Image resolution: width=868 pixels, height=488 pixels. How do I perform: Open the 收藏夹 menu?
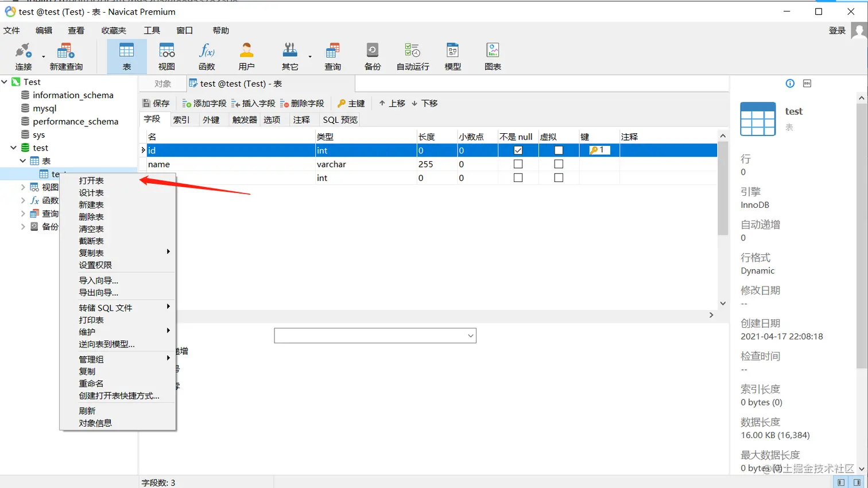pos(114,30)
